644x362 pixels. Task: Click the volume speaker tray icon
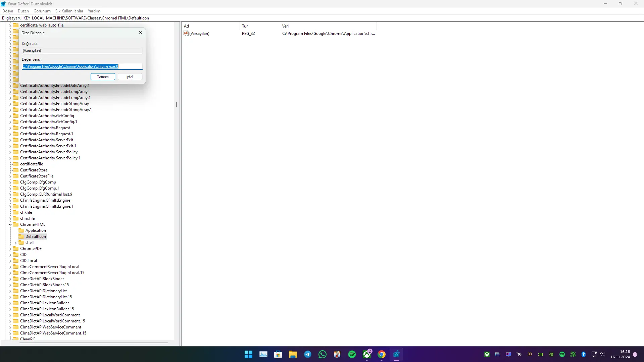click(x=602, y=354)
